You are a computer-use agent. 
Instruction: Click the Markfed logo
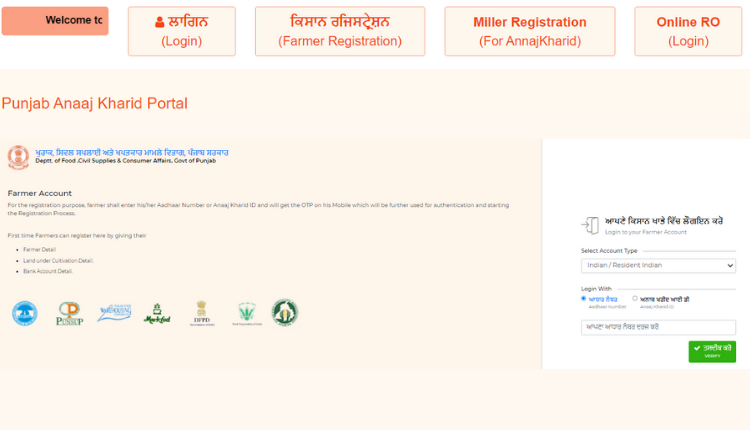[x=157, y=314]
